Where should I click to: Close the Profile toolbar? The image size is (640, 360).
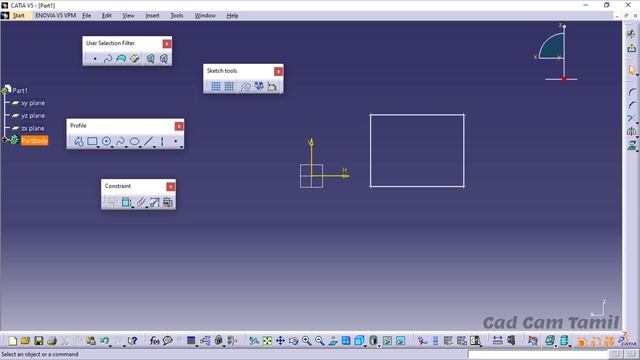click(179, 126)
